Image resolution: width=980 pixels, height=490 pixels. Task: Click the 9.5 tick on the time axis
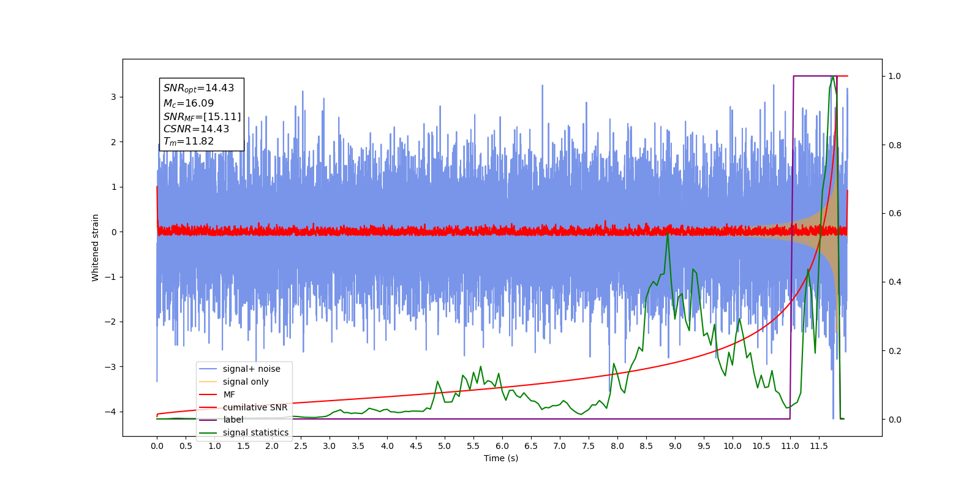[x=704, y=446]
